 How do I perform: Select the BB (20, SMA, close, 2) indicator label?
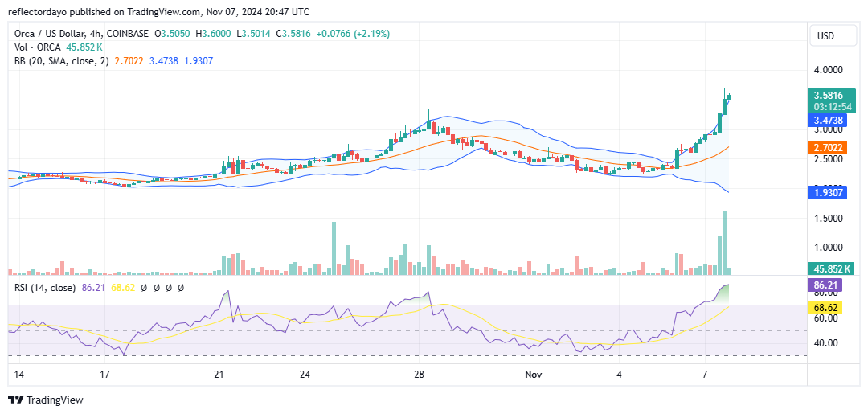click(63, 61)
